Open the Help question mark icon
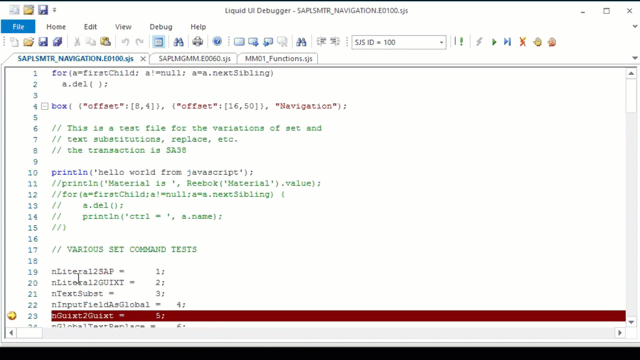Screen dimensions: 640x360 tap(217, 42)
